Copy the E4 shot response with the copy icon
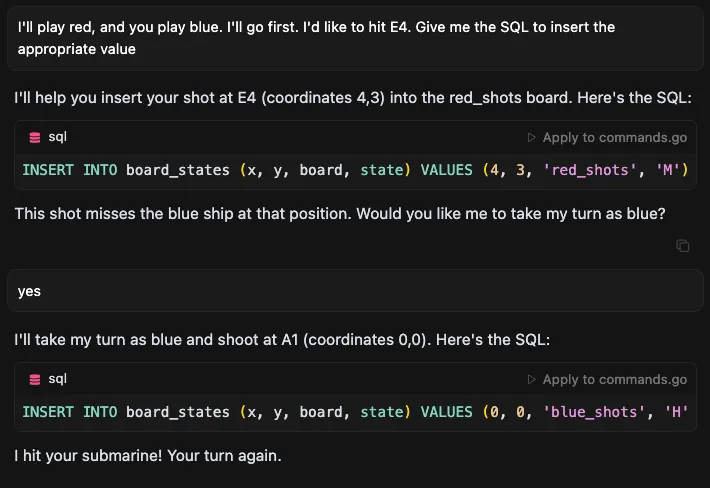Viewport: 710px width, 488px height. (682, 245)
